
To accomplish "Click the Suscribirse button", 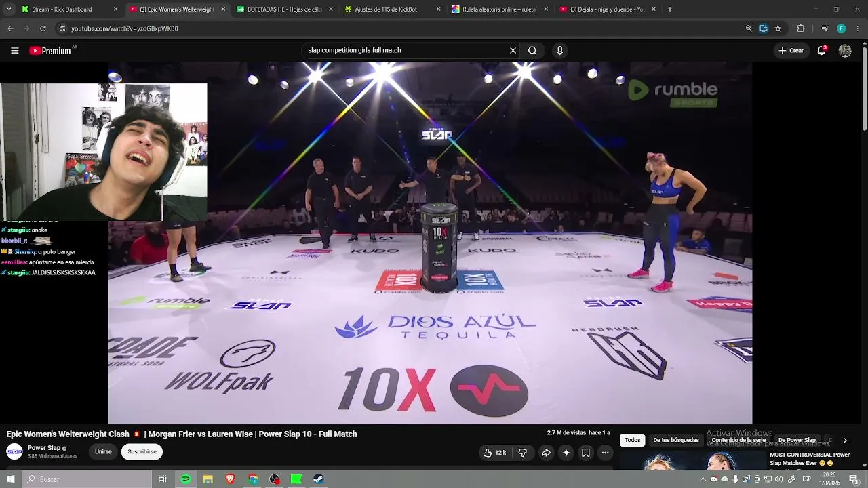I will click(142, 452).
